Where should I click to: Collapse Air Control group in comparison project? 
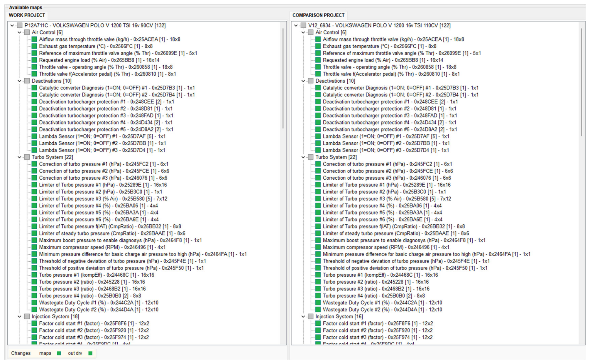[303, 32]
